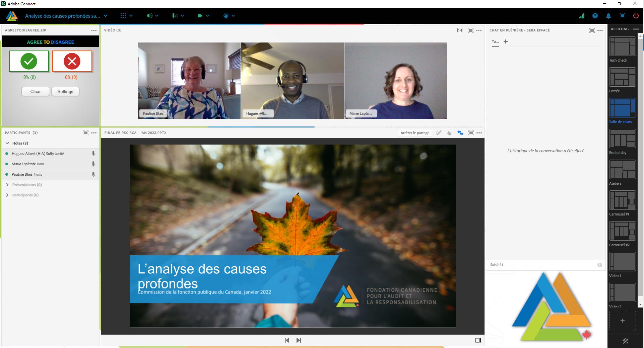Open the meeting title dropdown menu
The width and height of the screenshot is (644, 348).
(x=106, y=16)
